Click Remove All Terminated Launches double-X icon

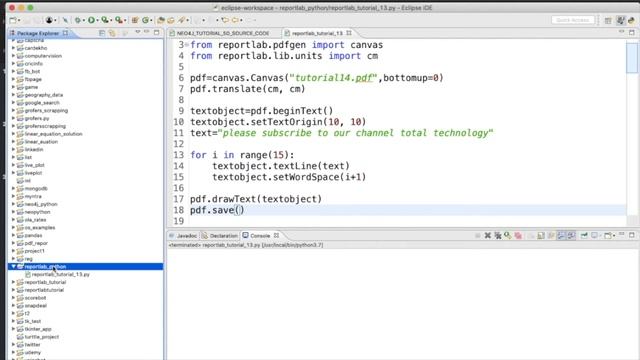click(x=498, y=236)
